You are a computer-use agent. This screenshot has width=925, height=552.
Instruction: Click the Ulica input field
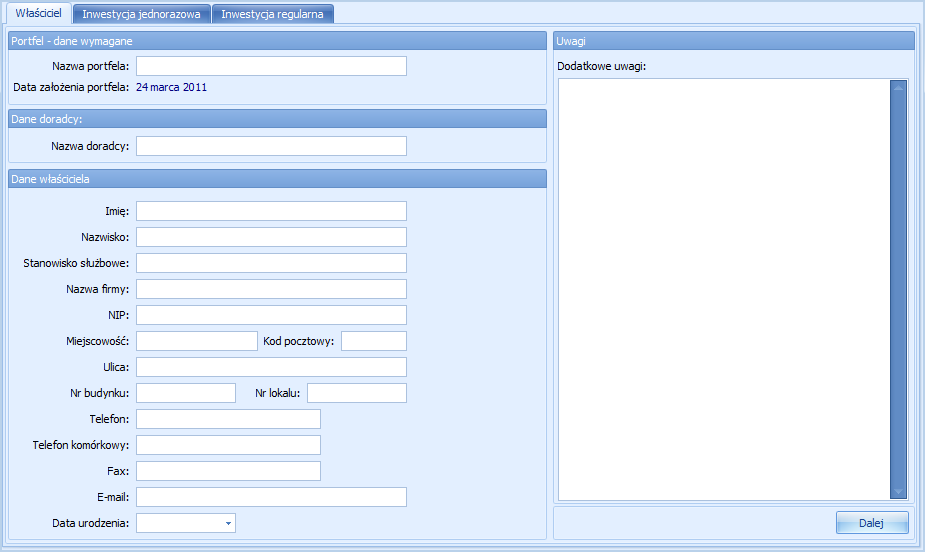pos(271,367)
